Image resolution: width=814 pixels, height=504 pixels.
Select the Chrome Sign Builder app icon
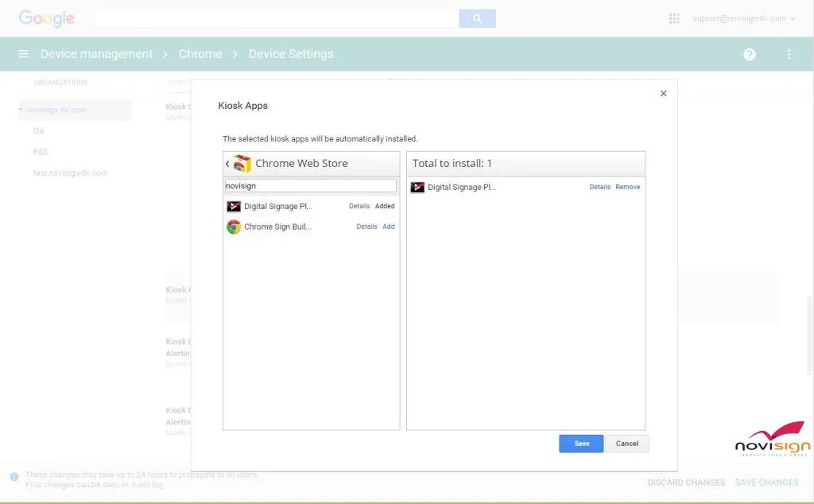coord(234,227)
